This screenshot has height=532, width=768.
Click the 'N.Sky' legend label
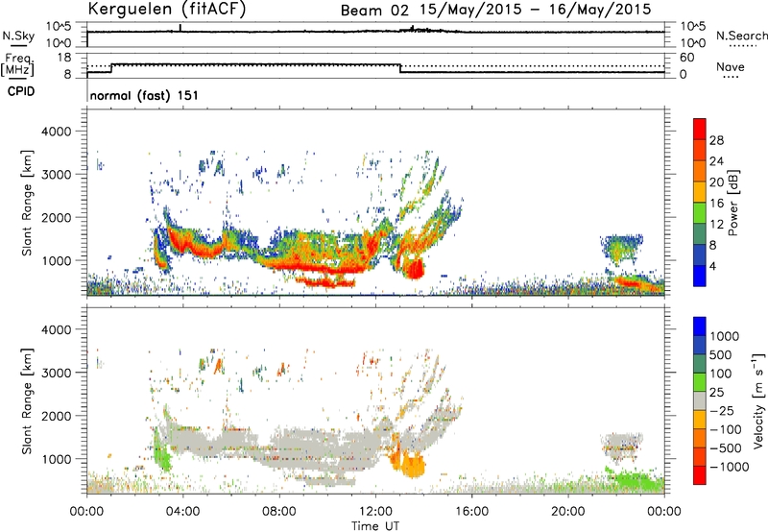click(x=18, y=36)
